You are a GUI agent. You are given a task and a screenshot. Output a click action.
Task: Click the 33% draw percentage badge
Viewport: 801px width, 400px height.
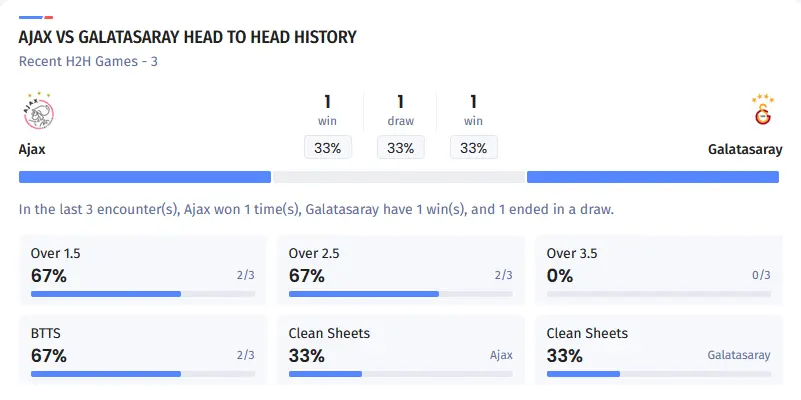401,148
